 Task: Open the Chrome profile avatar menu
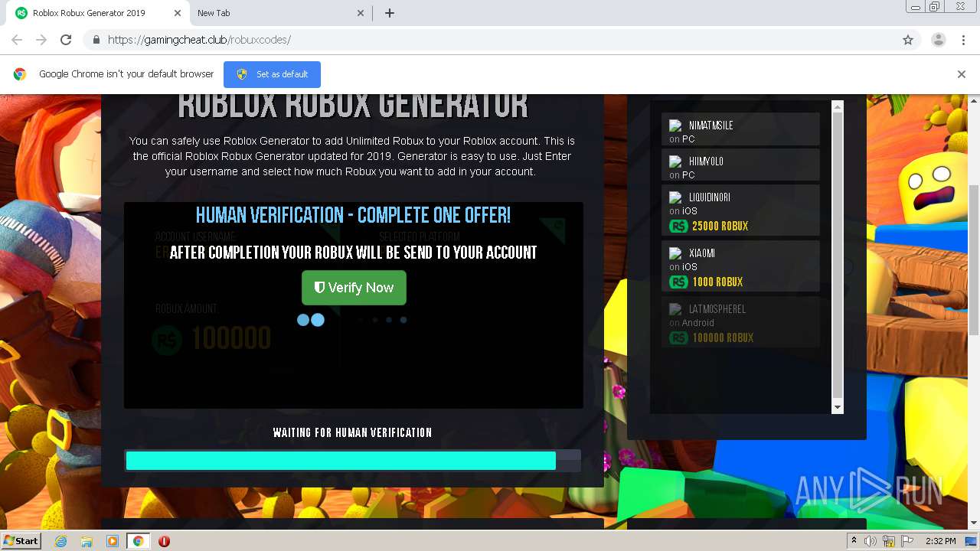click(x=939, y=40)
